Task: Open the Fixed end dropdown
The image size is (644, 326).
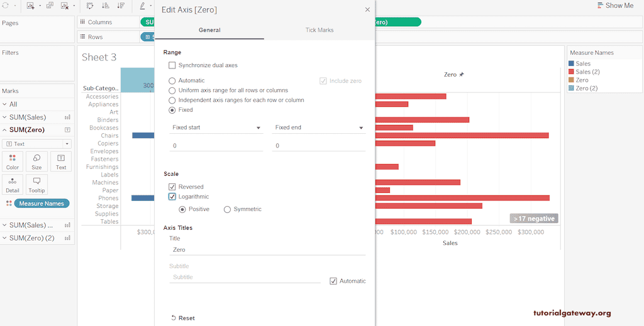Action: click(318, 128)
